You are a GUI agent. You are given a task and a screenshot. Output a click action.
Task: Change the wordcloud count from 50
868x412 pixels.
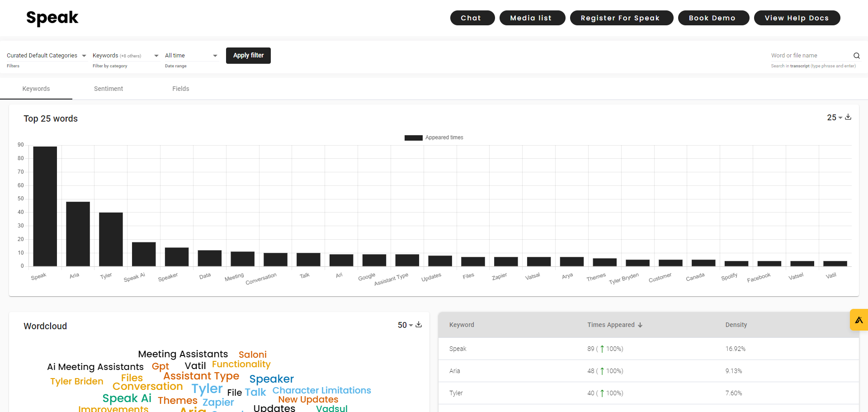tap(405, 325)
